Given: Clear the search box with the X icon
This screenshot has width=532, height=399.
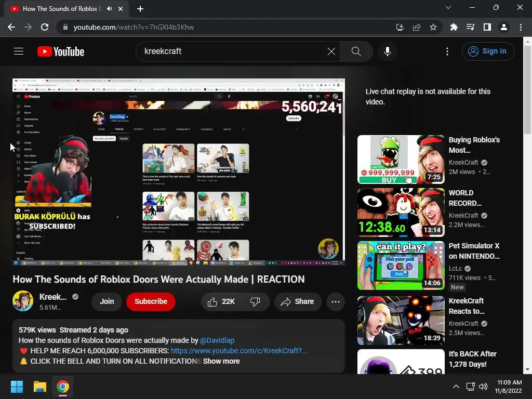Looking at the screenshot, I should 331,51.
